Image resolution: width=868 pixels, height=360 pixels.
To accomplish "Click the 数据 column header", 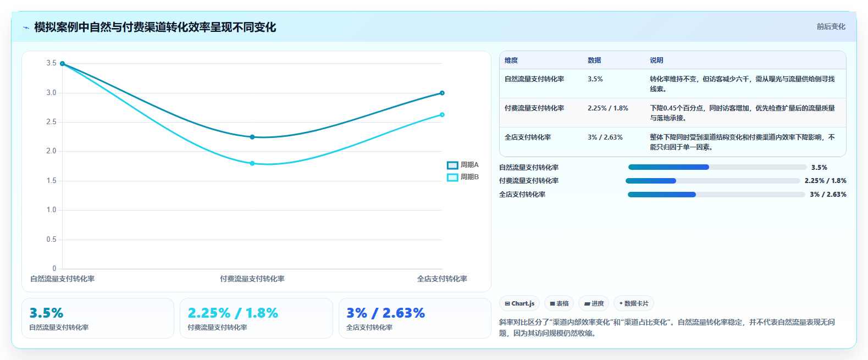I will point(594,60).
